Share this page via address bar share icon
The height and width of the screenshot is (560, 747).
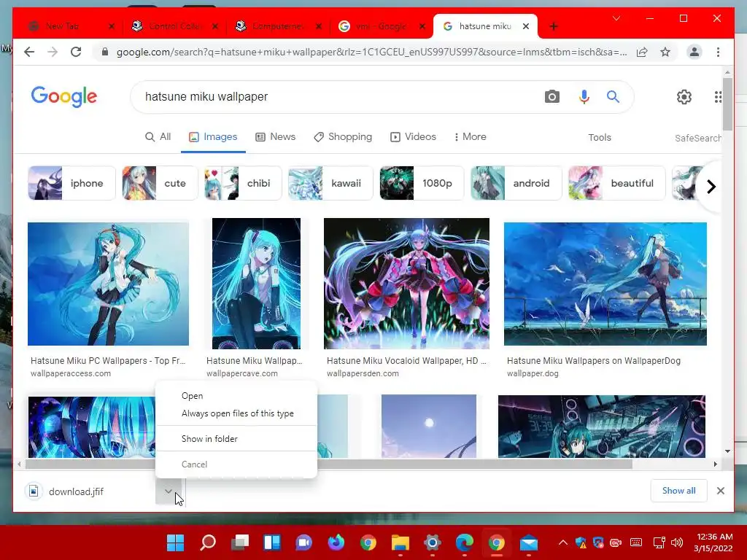pyautogui.click(x=642, y=52)
